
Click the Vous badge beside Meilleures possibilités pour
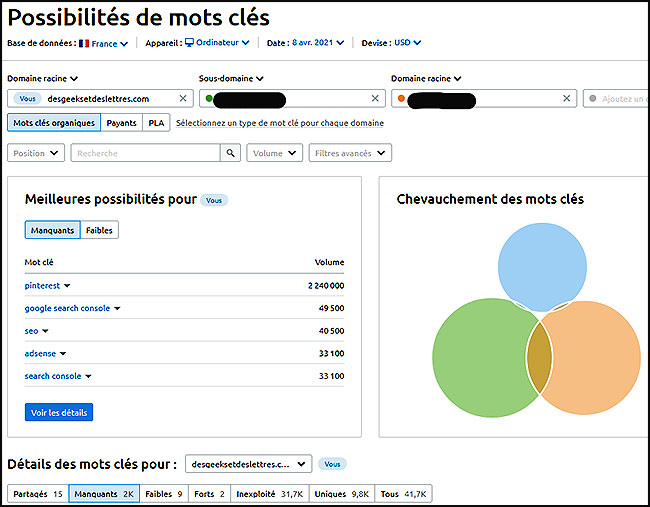pos(214,200)
